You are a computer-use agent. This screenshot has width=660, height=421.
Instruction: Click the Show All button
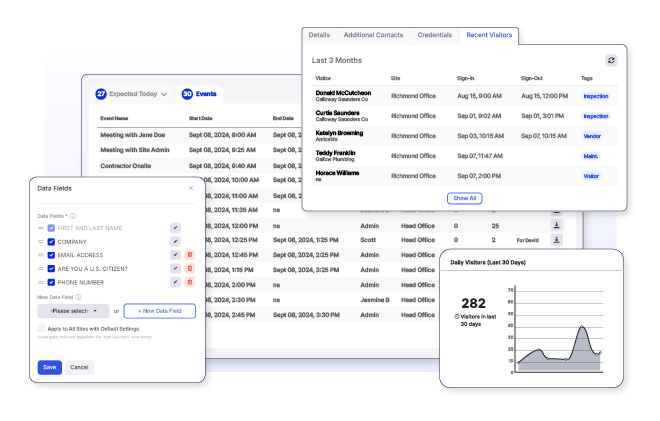pos(464,198)
